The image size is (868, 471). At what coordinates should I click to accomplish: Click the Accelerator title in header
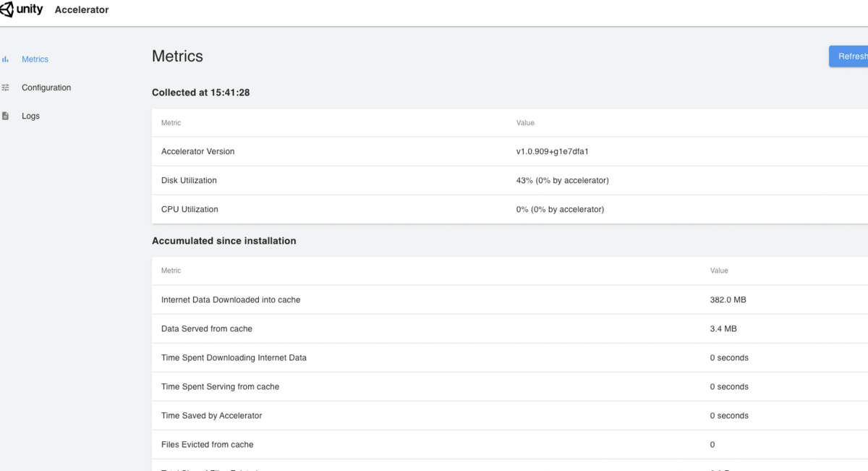pyautogui.click(x=82, y=10)
